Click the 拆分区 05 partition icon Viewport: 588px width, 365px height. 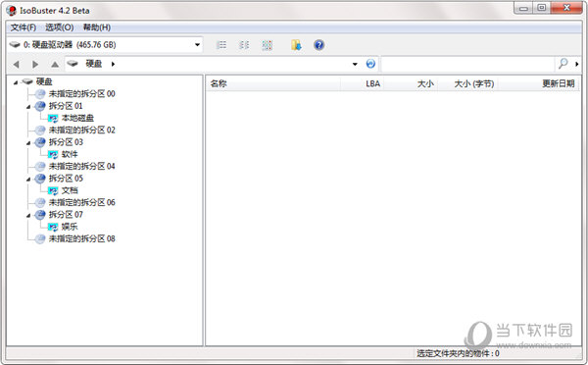coord(40,179)
